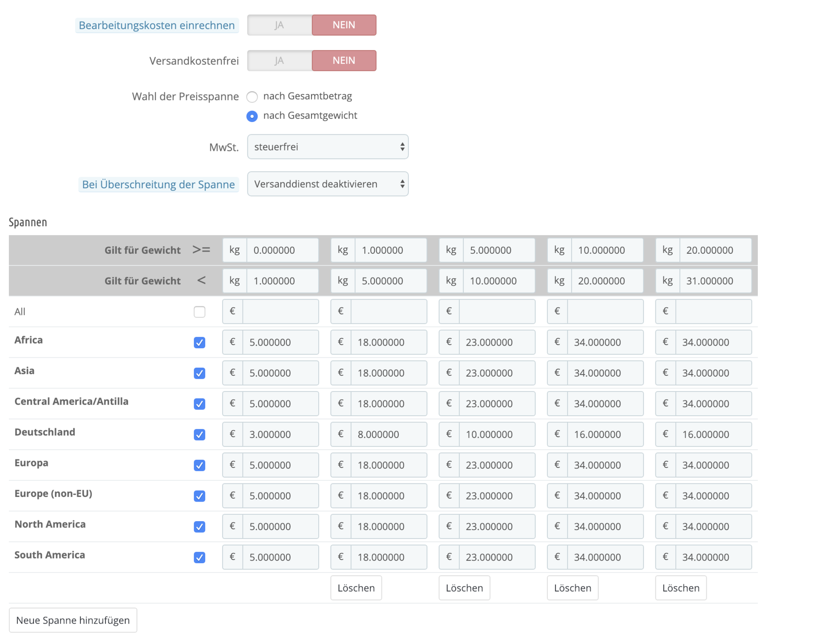Delete the 20–31 kg range via Löschen

click(x=680, y=588)
